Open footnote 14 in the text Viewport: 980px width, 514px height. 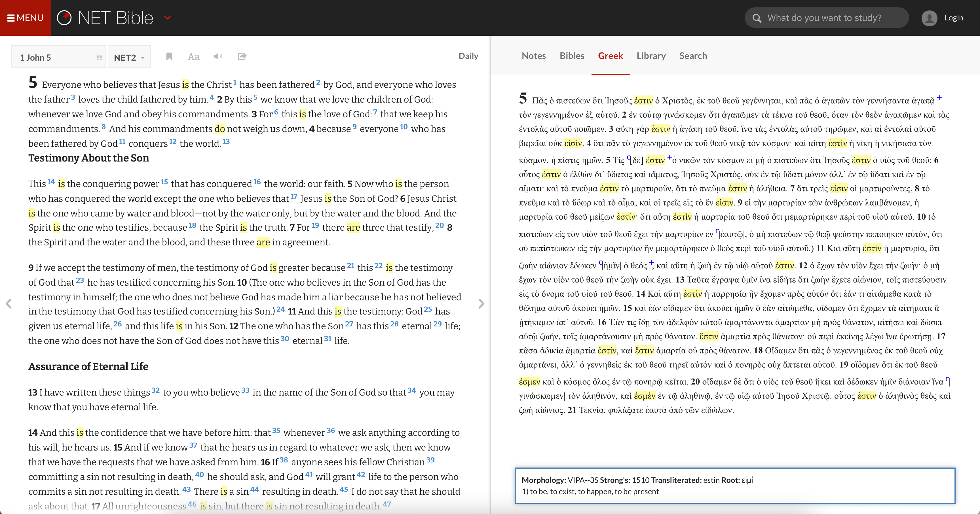pos(51,182)
